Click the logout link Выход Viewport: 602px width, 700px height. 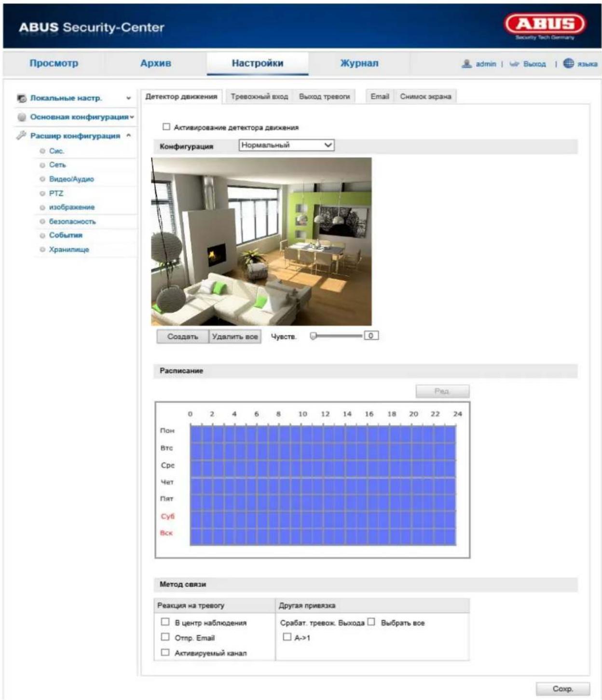click(x=534, y=64)
